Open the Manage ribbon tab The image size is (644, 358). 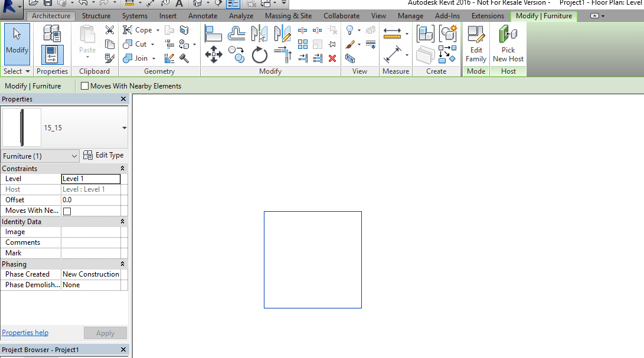tap(410, 16)
